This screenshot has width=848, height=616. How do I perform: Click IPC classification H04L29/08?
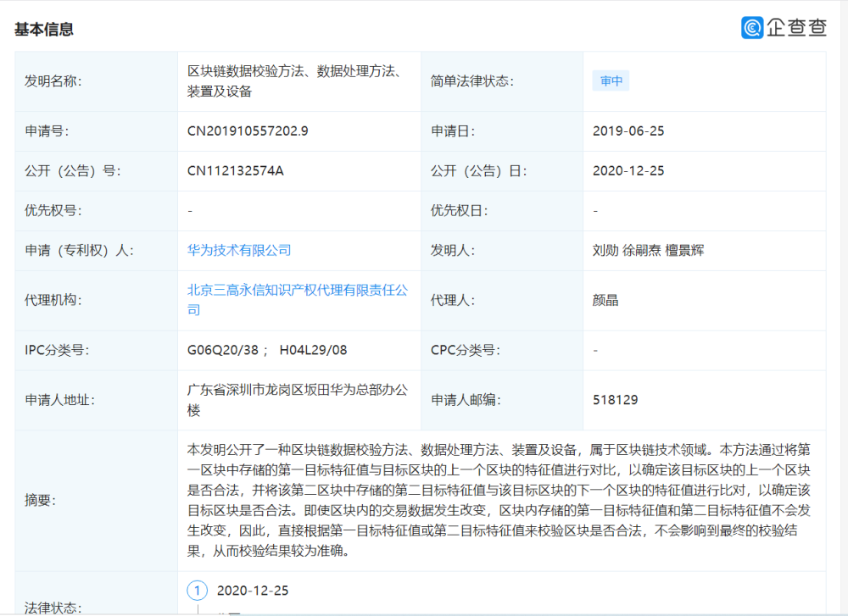pyautogui.click(x=313, y=350)
